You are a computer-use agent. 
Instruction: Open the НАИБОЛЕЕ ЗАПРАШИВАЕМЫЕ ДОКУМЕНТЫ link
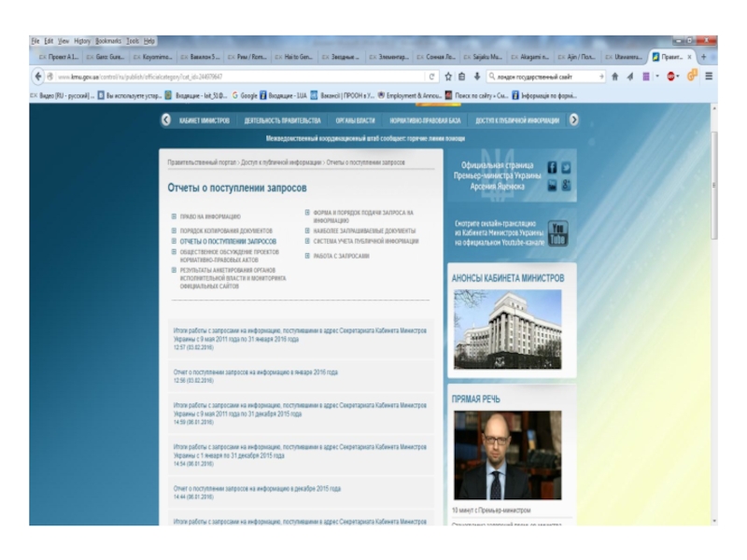[364, 231]
